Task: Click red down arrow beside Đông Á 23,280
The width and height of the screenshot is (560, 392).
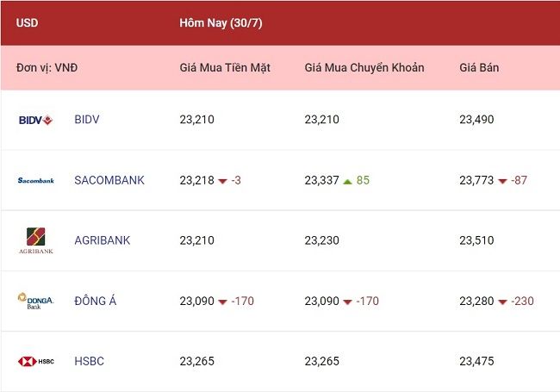Action: tap(502, 302)
